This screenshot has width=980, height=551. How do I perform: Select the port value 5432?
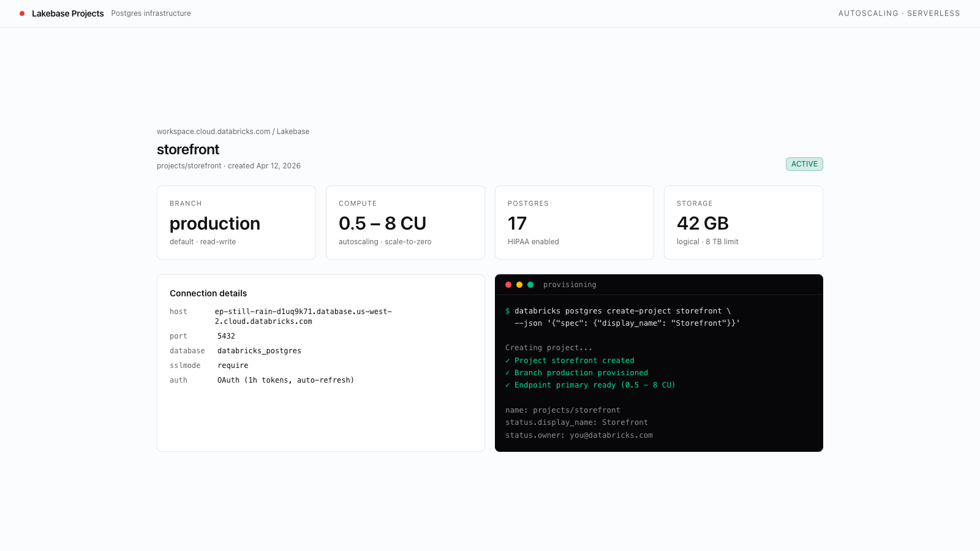(x=226, y=336)
